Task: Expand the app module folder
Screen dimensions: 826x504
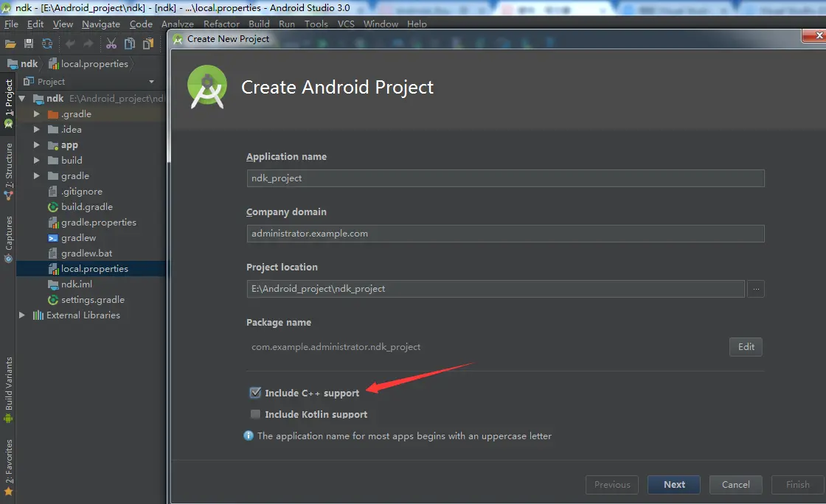Action: [36, 144]
